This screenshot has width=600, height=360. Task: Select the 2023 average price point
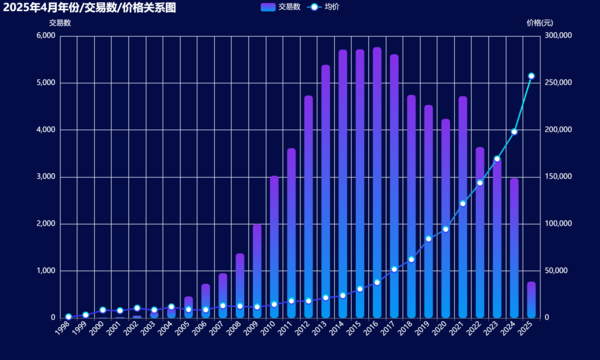click(497, 159)
